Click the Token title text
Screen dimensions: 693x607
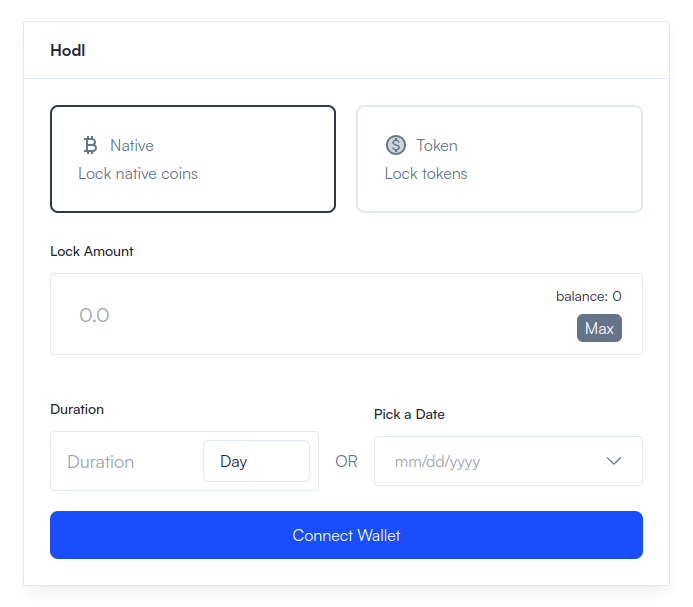[x=437, y=145]
